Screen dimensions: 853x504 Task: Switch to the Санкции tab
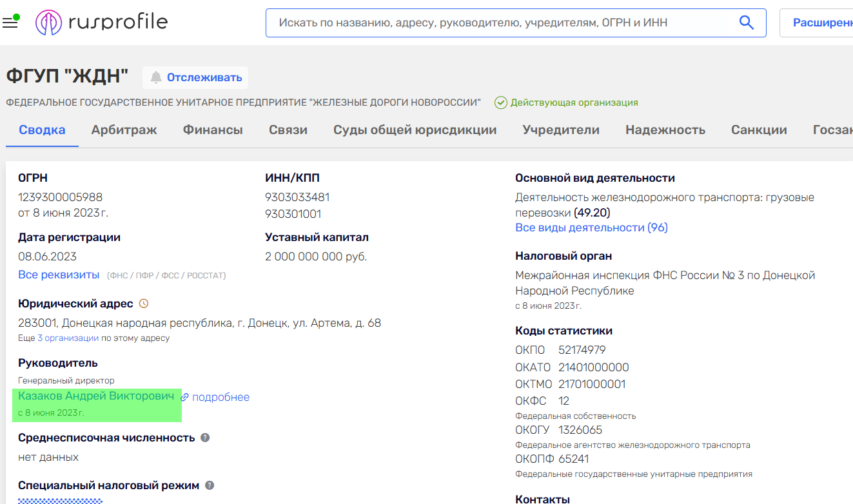758,130
